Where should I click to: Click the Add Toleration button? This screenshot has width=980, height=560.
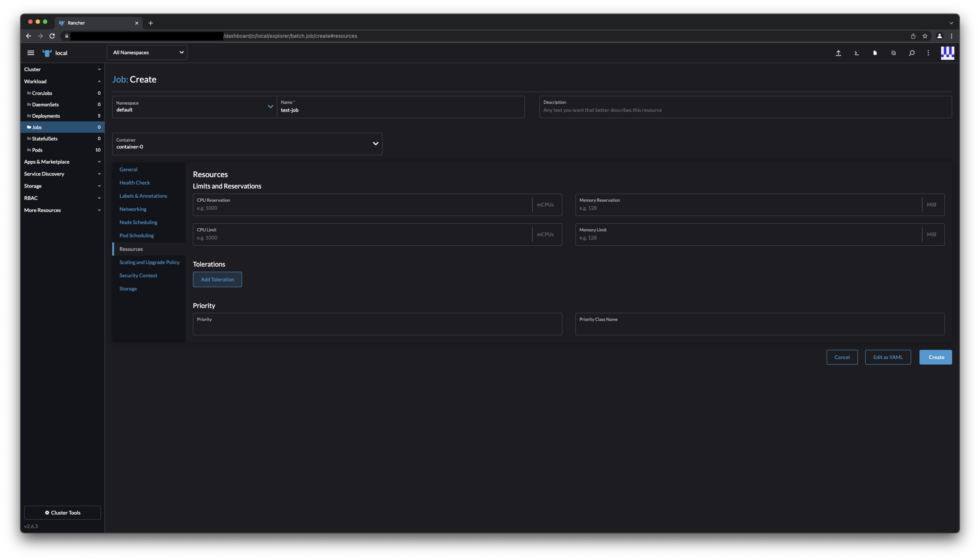217,279
